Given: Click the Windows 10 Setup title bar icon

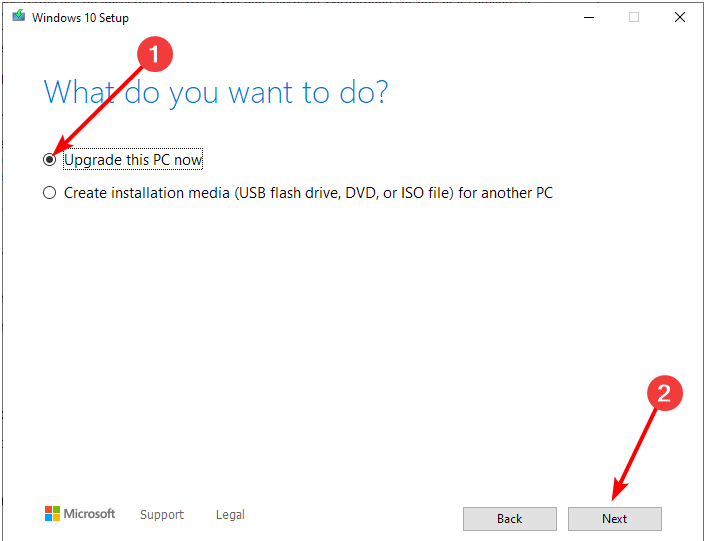Looking at the screenshot, I should (18, 17).
